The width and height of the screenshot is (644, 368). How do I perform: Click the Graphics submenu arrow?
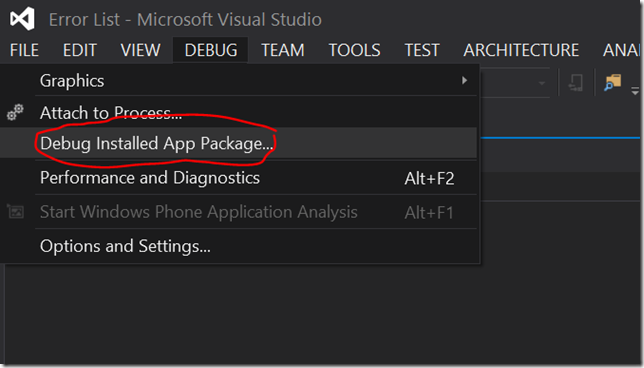(464, 80)
